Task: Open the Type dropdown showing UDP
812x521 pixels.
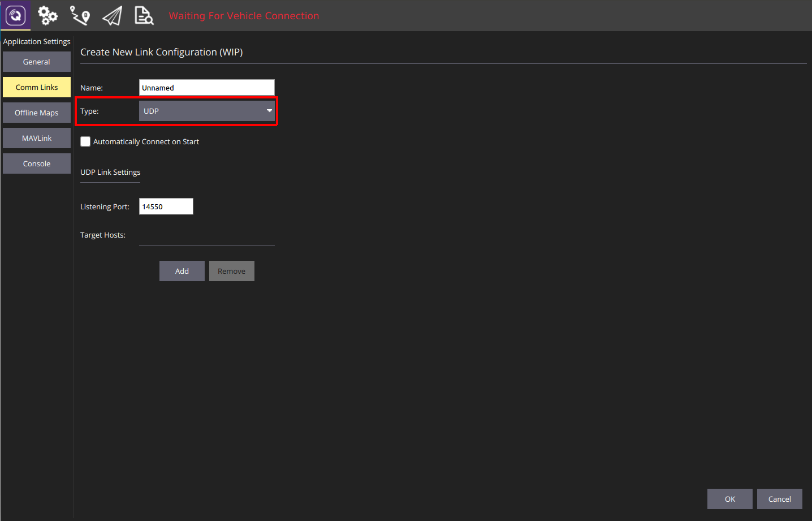Action: (x=207, y=111)
